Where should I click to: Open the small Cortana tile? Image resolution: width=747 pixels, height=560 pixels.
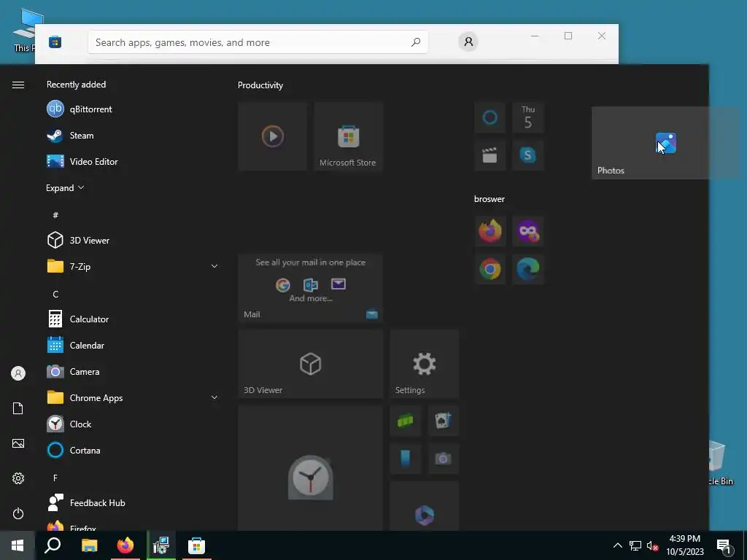coord(489,117)
